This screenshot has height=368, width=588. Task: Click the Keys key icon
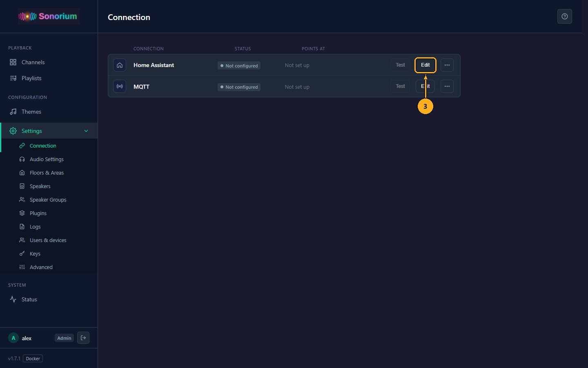22,254
